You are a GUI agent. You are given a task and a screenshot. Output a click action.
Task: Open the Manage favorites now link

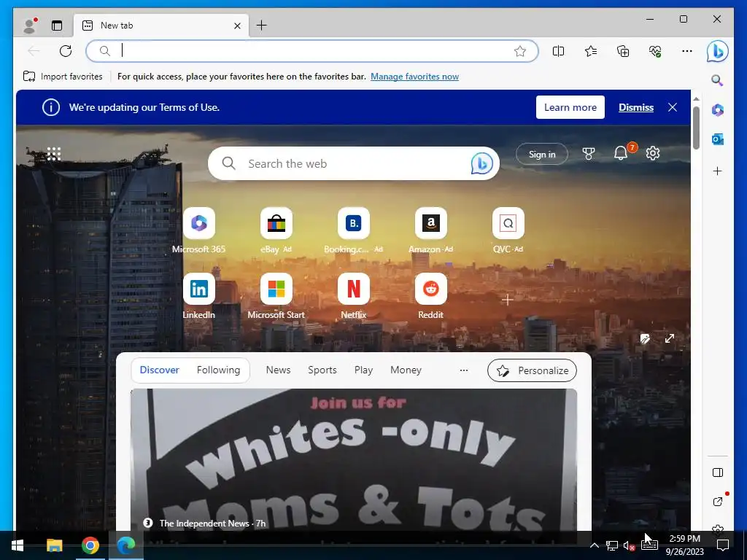pyautogui.click(x=414, y=76)
